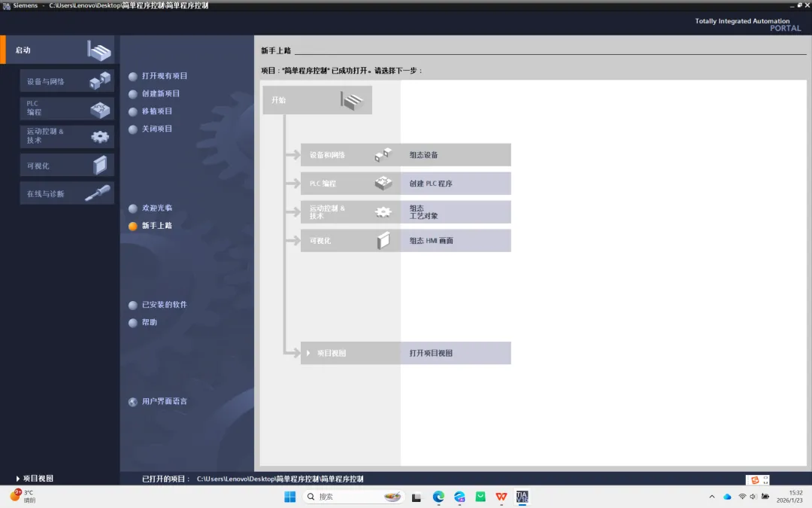Click the screwdriver icon beside 在线与诊断

[97, 193]
